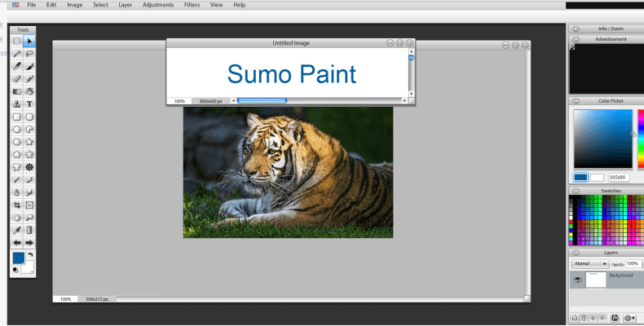Open the Image menu
The width and height of the screenshot is (644, 326).
pos(75,5)
